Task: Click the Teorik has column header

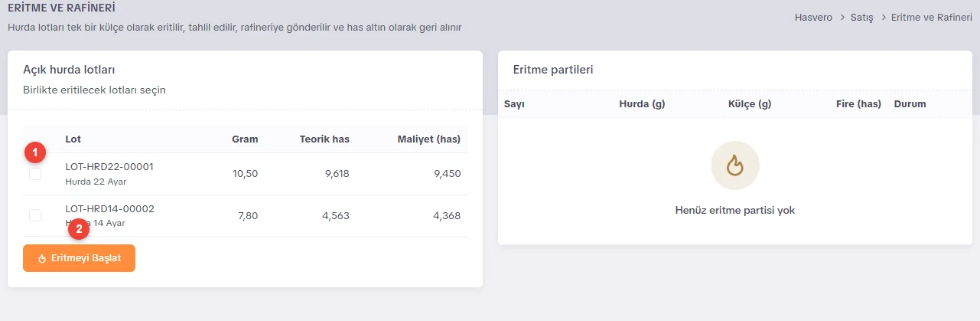Action: point(323,139)
